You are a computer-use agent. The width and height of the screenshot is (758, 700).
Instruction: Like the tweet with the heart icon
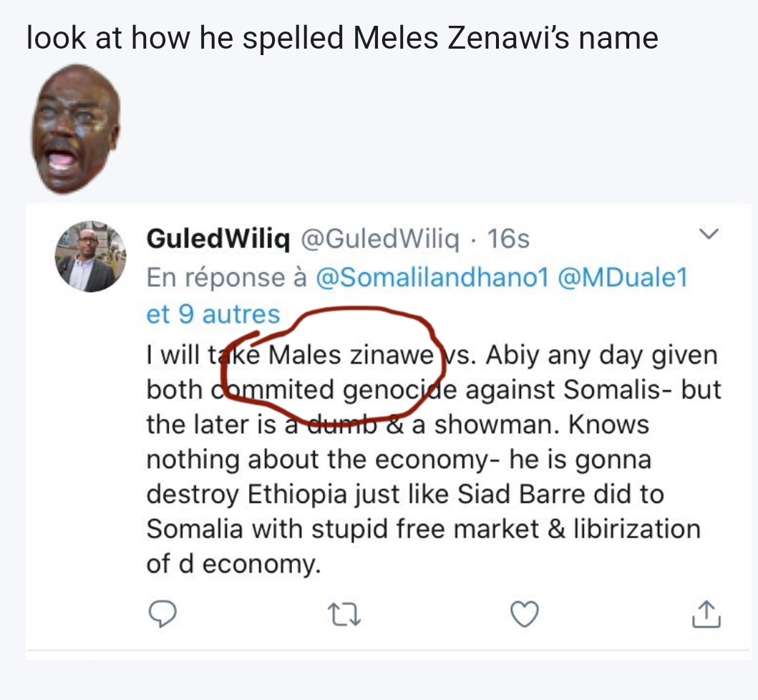click(x=525, y=613)
